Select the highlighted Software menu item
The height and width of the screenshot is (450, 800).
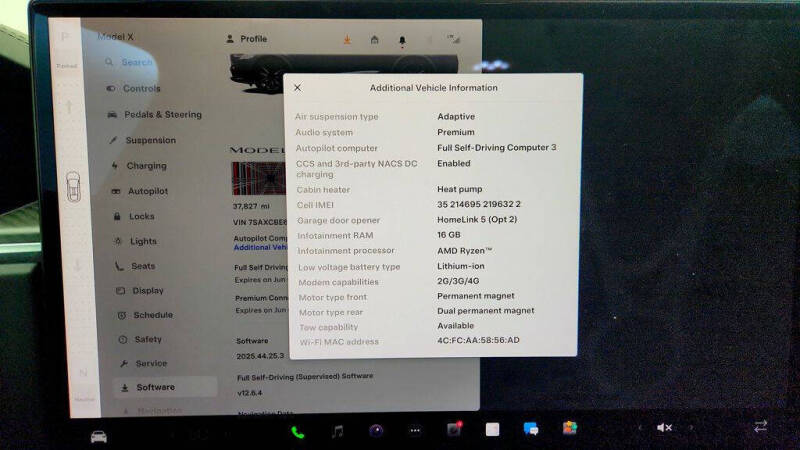pyautogui.click(x=165, y=387)
